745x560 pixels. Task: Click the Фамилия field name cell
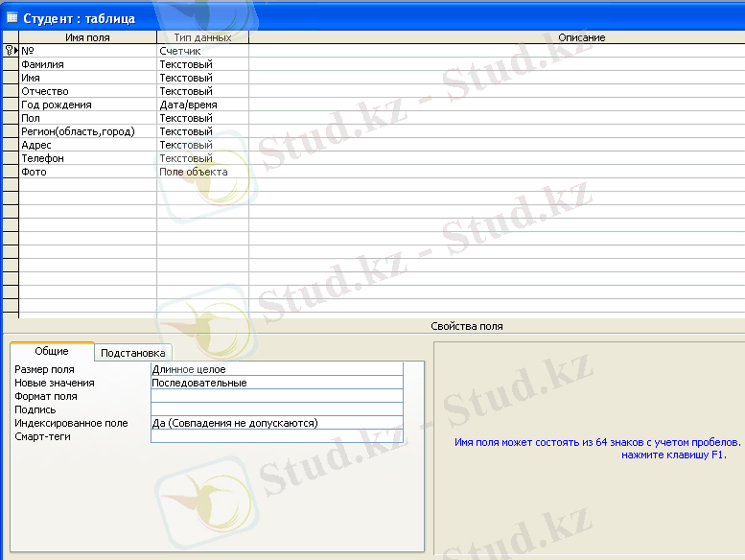click(87, 64)
